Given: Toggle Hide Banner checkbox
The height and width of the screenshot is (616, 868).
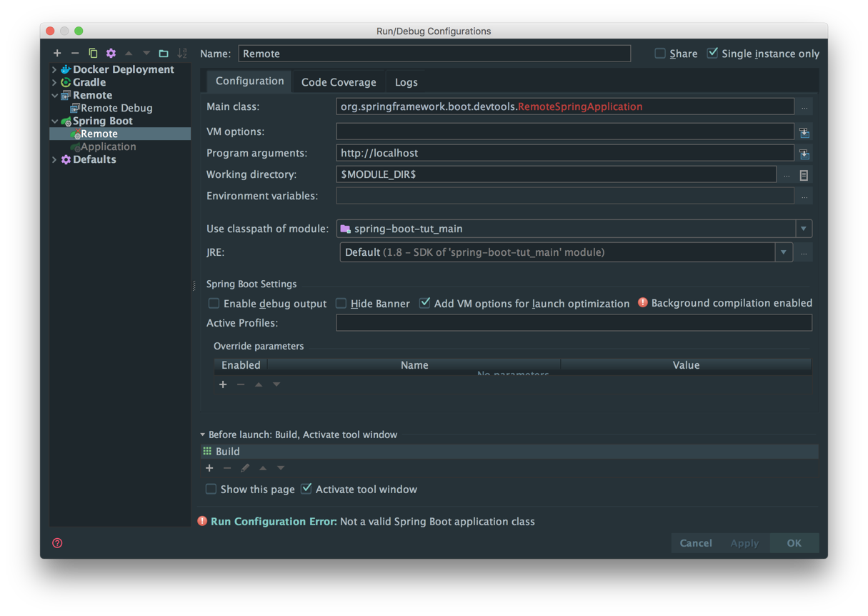Looking at the screenshot, I should (x=341, y=304).
